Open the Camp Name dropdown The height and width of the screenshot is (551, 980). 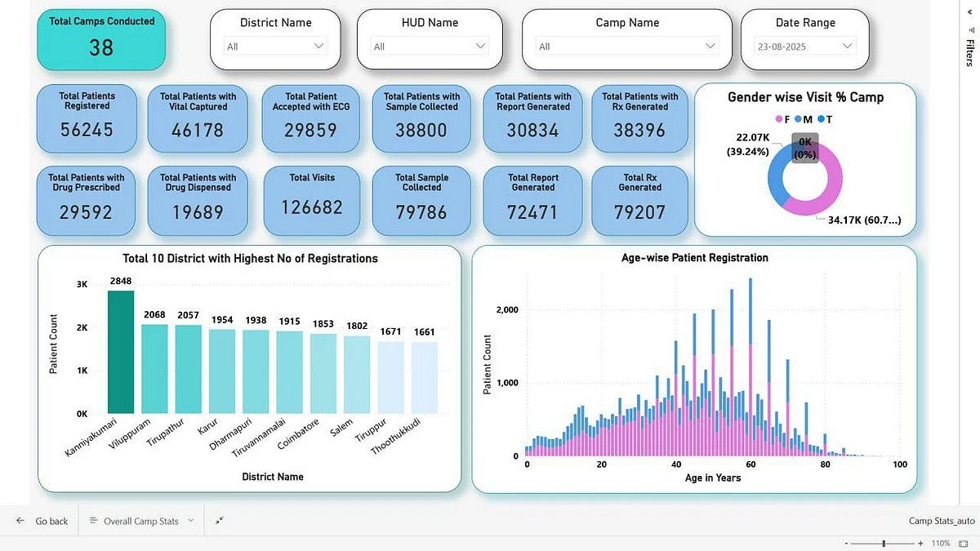pyautogui.click(x=627, y=47)
